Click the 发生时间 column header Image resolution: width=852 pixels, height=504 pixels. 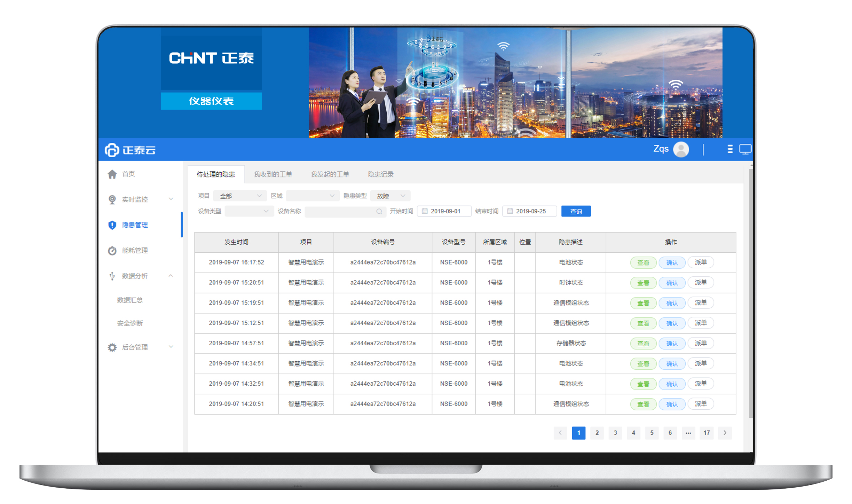pyautogui.click(x=236, y=242)
